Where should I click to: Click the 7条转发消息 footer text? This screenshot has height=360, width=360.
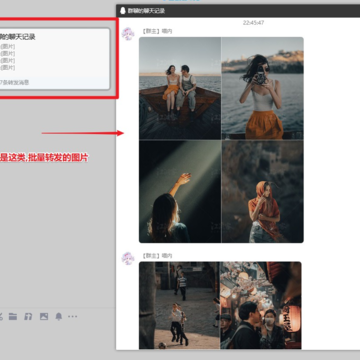14,82
